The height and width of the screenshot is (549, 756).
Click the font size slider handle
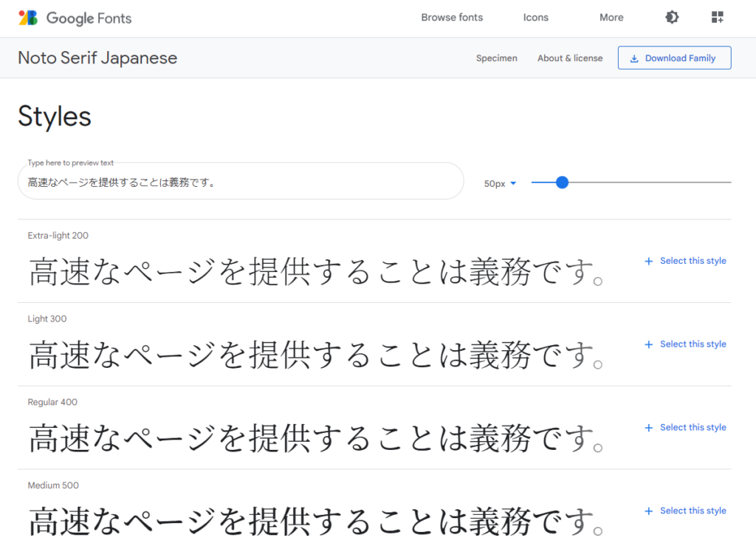coord(562,183)
